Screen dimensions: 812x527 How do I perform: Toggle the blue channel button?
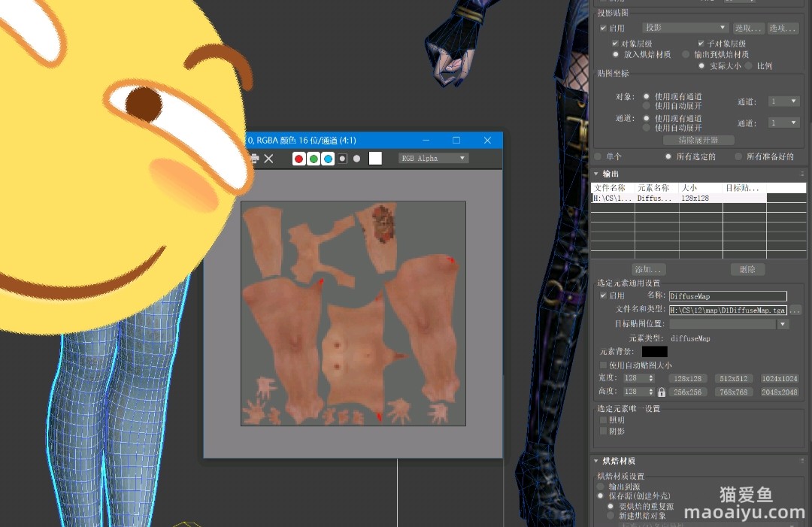328,159
